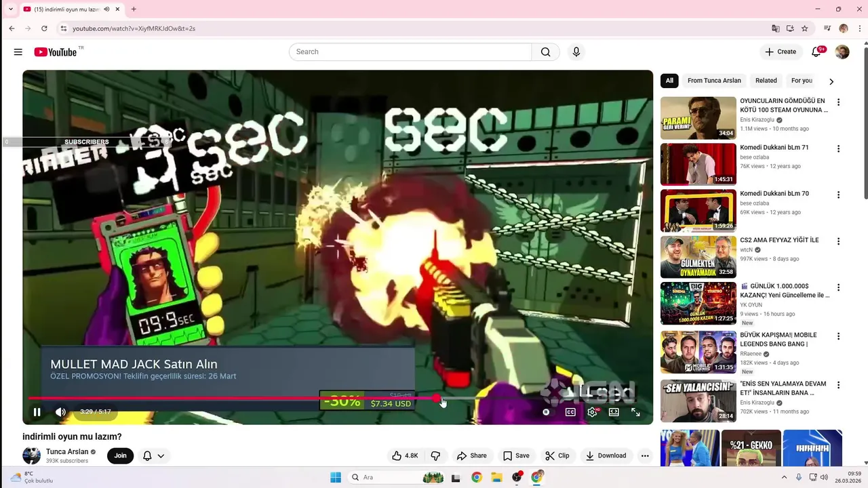
Task: Open File Explorer from taskbar
Action: coord(496,478)
